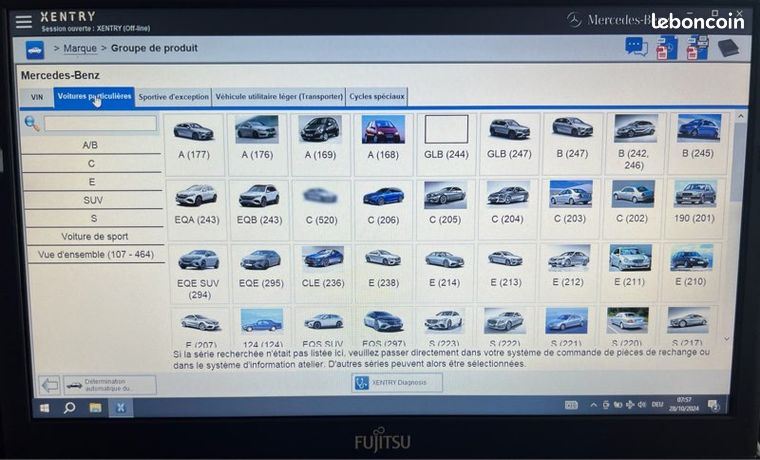Screen dimensions: 760x460
Task: Click the taskbar search magnifier
Action: coord(70,408)
